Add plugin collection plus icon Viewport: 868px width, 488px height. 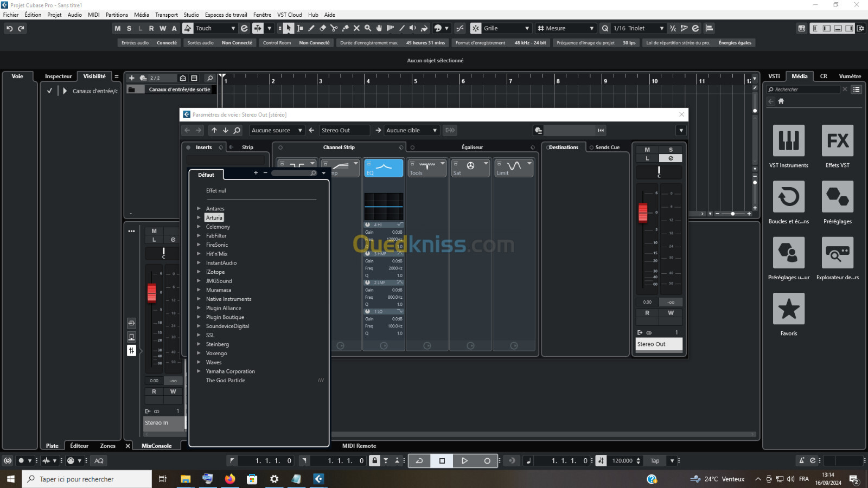pos(256,172)
